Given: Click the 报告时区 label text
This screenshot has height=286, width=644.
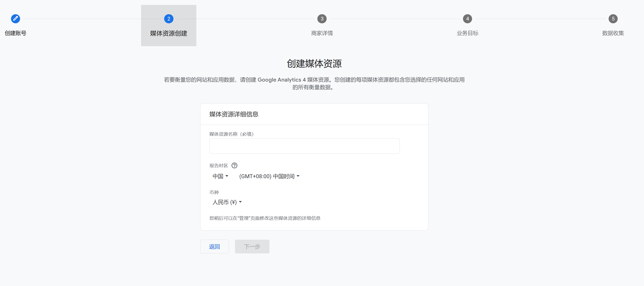Looking at the screenshot, I should [219, 165].
